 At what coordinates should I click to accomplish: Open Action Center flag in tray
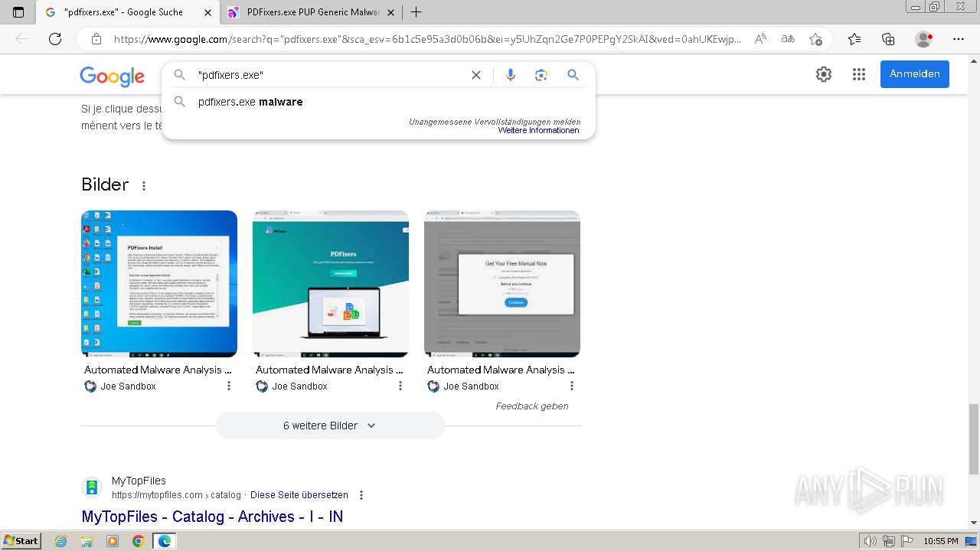[906, 541]
